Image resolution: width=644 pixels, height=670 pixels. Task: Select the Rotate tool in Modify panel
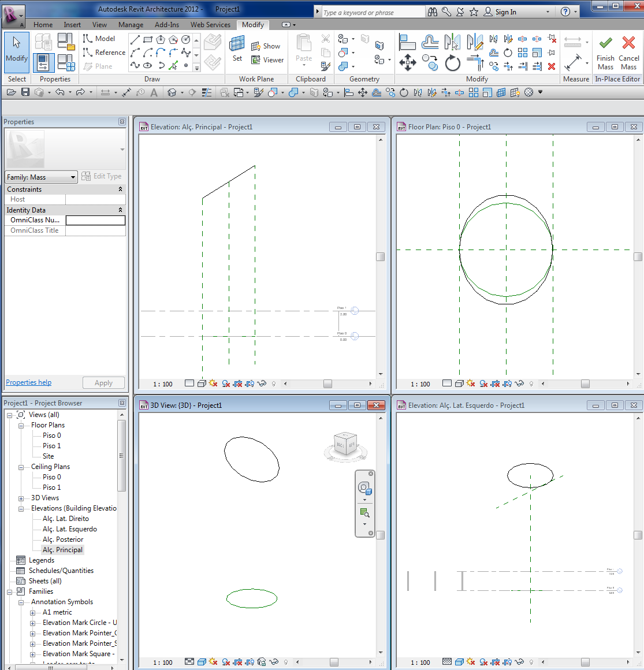(453, 63)
